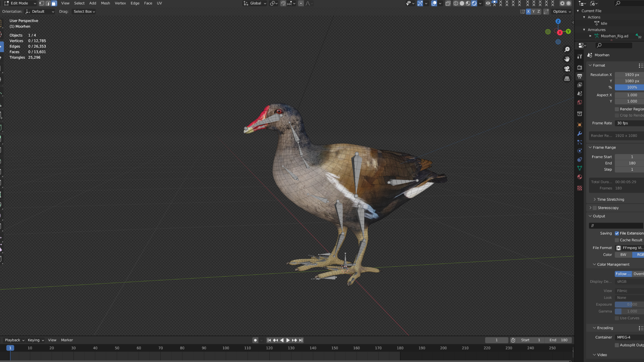
Task: Open Frame Rate 30 fps dropdown
Action: click(629, 123)
